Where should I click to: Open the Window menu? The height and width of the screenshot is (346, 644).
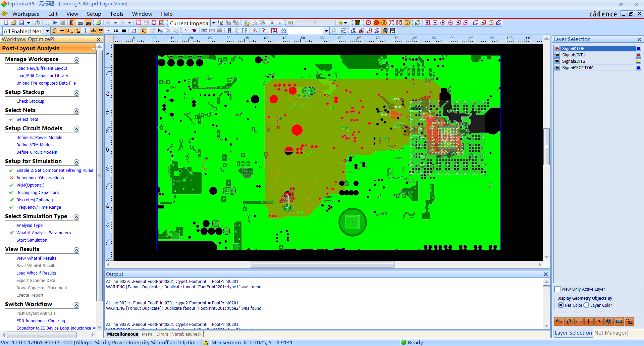[142, 14]
